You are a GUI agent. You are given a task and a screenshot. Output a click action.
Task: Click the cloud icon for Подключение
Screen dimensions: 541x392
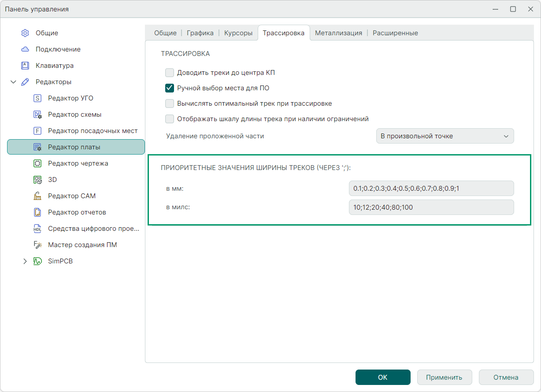[x=25, y=49]
